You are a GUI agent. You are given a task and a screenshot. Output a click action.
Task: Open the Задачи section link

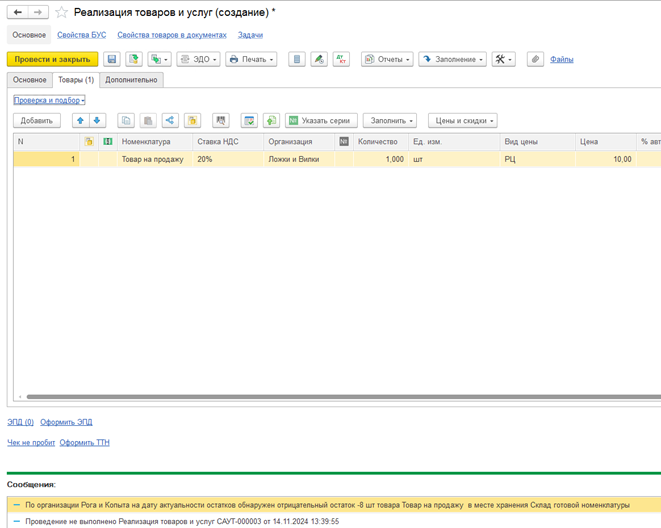coord(250,35)
